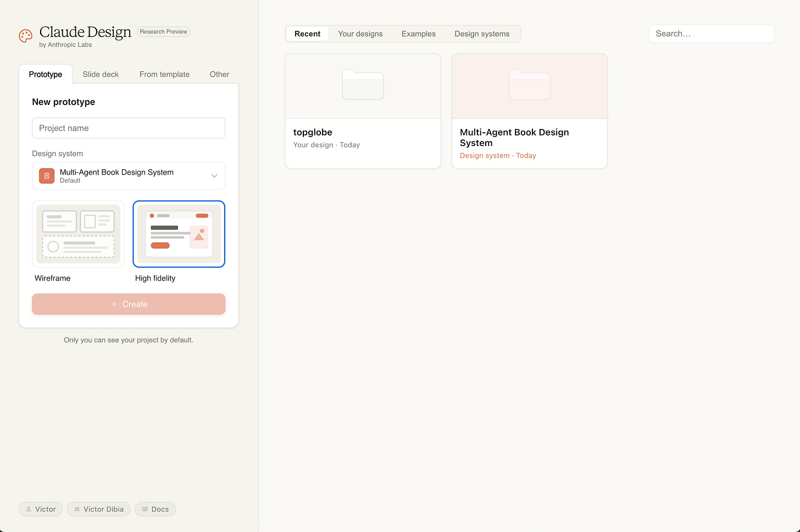
Task: Open the Design system dropdown
Action: tap(129, 176)
